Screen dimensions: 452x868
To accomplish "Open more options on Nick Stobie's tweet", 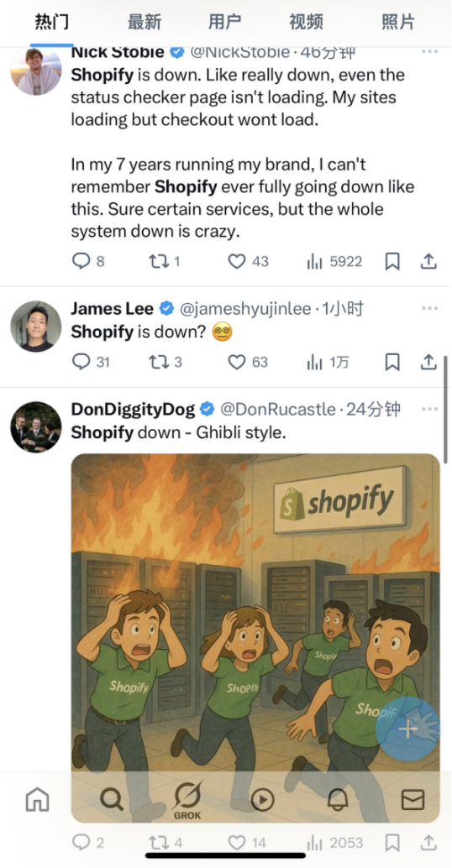I will point(430,51).
